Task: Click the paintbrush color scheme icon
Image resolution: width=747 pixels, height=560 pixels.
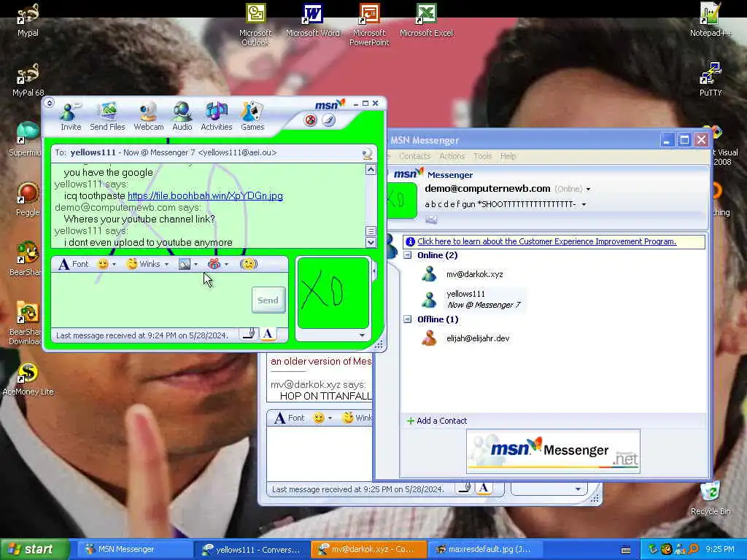Action: [328, 120]
